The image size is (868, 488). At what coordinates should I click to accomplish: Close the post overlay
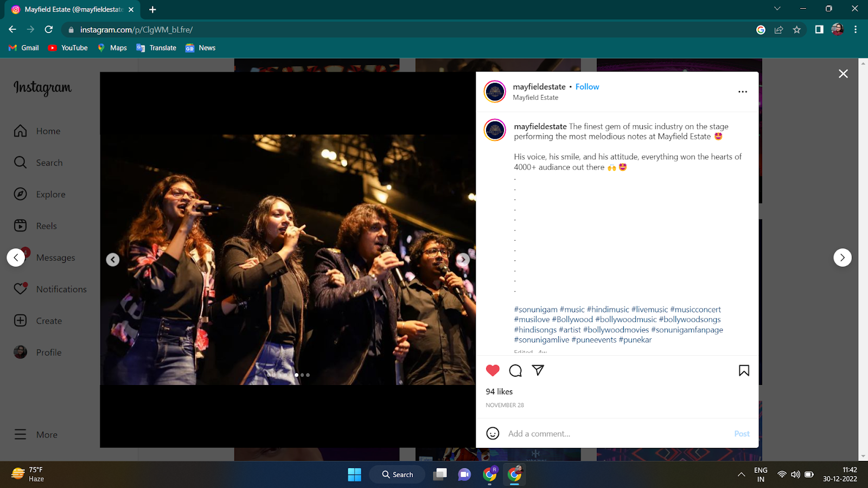pos(843,74)
